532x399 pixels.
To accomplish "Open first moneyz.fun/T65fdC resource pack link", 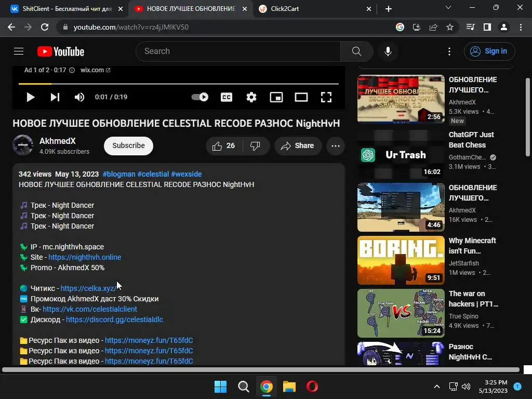I will (149, 340).
